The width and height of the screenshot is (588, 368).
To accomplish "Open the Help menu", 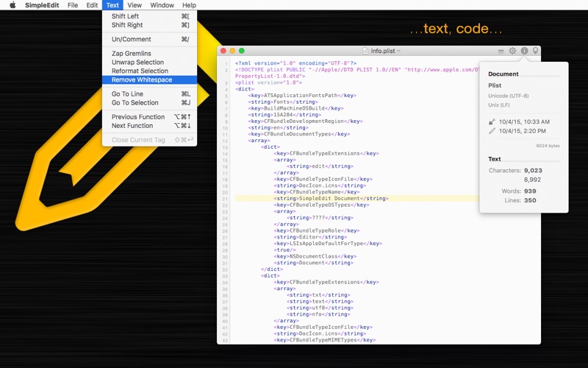I will pyautogui.click(x=189, y=5).
